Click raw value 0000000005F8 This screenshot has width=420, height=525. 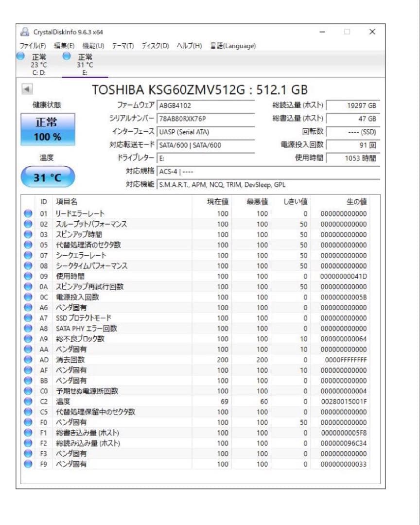coord(344,433)
